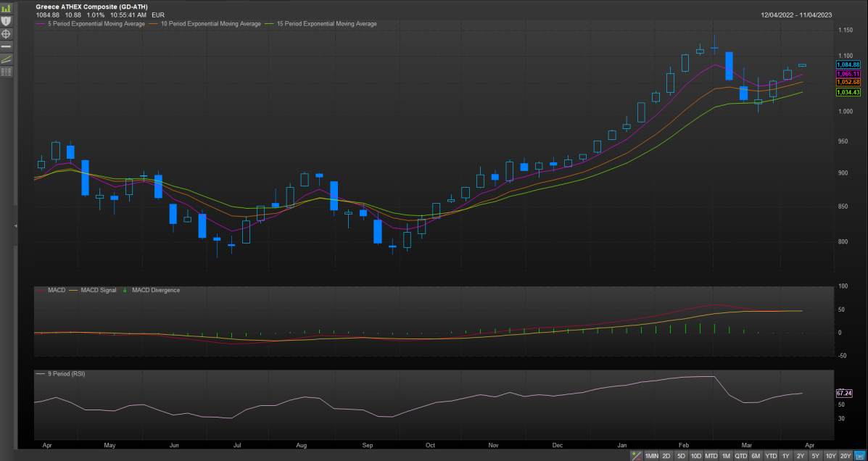Click the shield icon in left toolbar
868x461 pixels.
click(6, 20)
